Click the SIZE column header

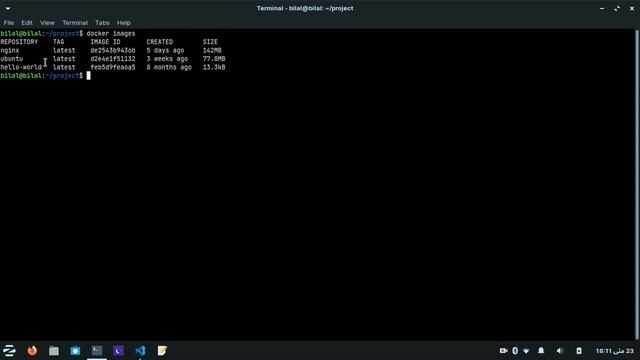tap(210, 42)
